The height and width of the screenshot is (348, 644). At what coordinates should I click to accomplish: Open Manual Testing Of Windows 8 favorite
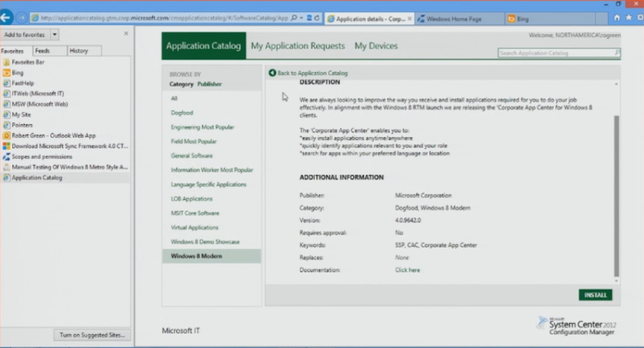point(70,167)
